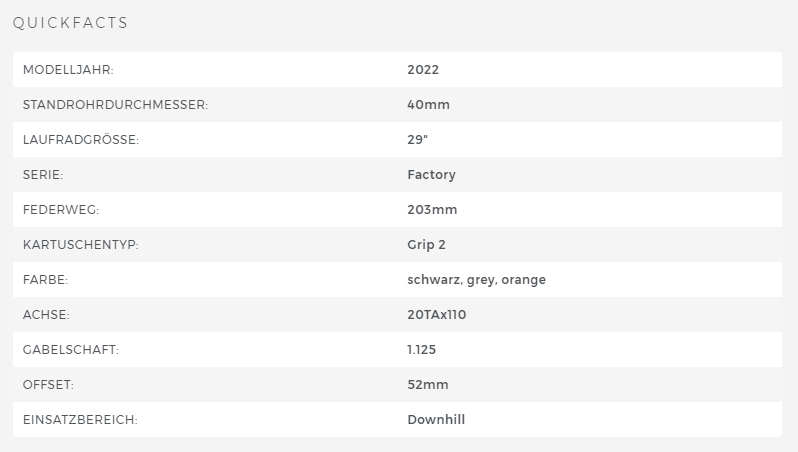Click the FEDERWEG label
Viewport: 798px width, 452px height.
(x=61, y=210)
